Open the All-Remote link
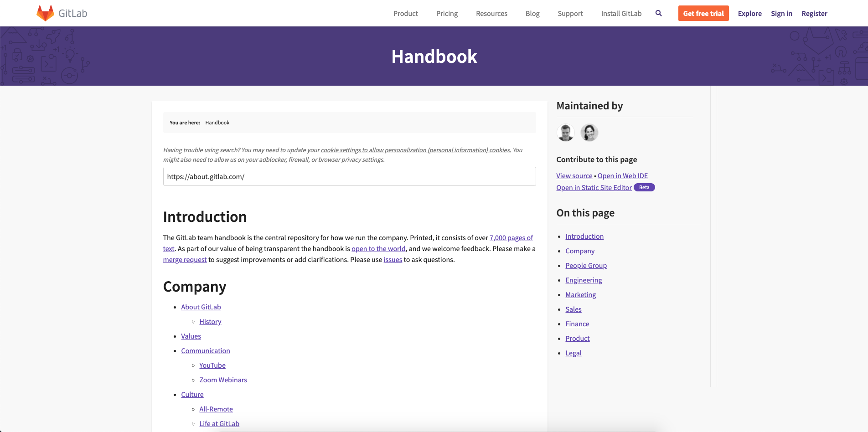 coord(216,409)
